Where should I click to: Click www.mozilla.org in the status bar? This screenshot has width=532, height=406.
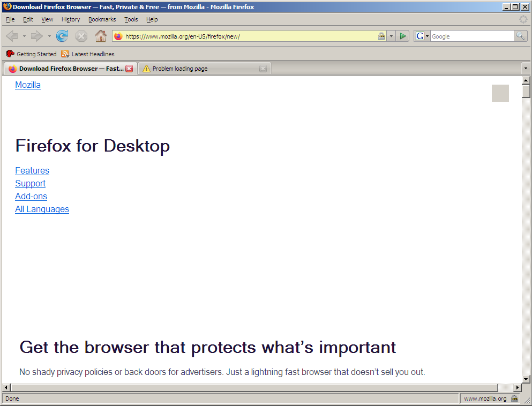[x=485, y=399]
